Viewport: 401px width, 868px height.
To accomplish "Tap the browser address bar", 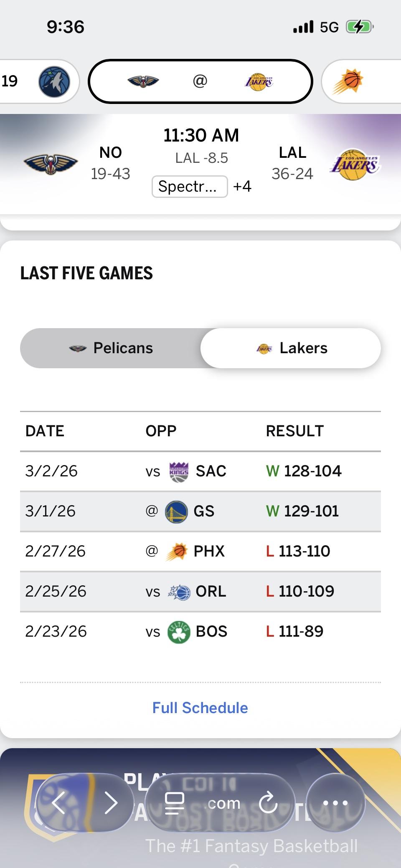I will click(x=219, y=802).
